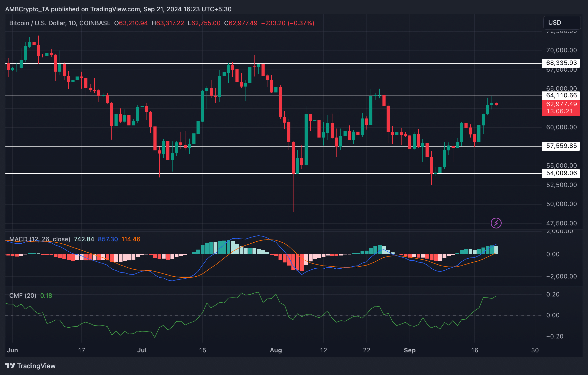Click the change value −233.20 (−0.37%)

pos(288,23)
